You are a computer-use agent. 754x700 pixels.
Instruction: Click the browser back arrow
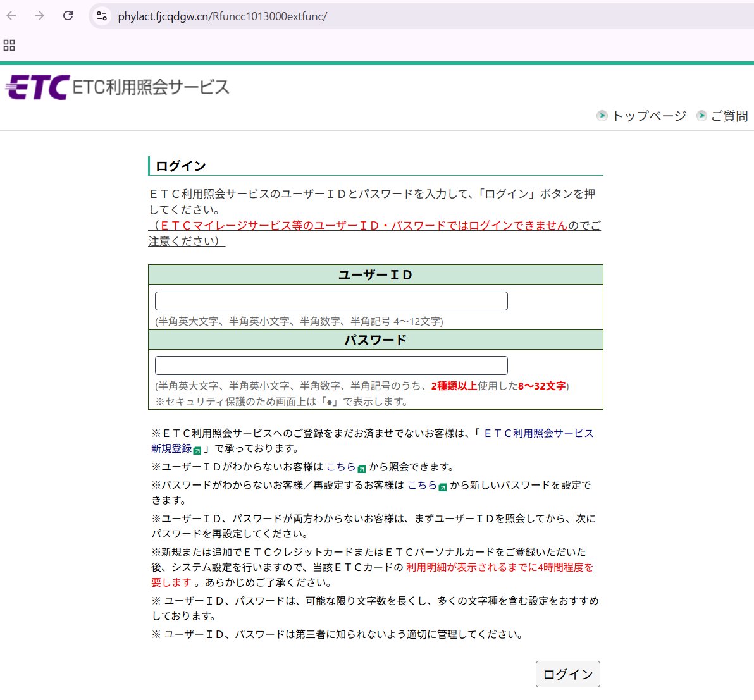tap(11, 16)
